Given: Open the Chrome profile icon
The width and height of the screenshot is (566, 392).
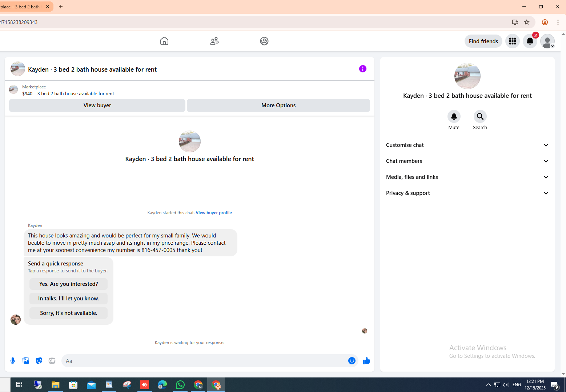Looking at the screenshot, I should [x=545, y=22].
